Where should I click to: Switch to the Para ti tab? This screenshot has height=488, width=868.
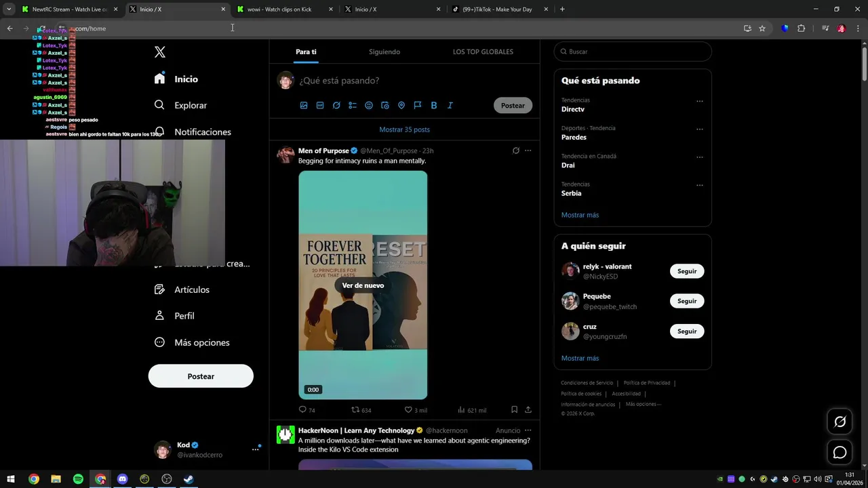coord(306,52)
